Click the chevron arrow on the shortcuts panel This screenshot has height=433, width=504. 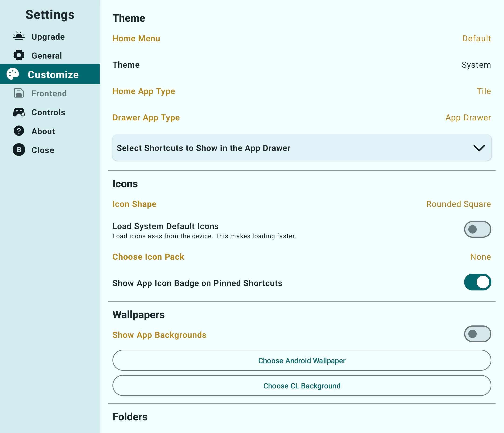pyautogui.click(x=479, y=148)
